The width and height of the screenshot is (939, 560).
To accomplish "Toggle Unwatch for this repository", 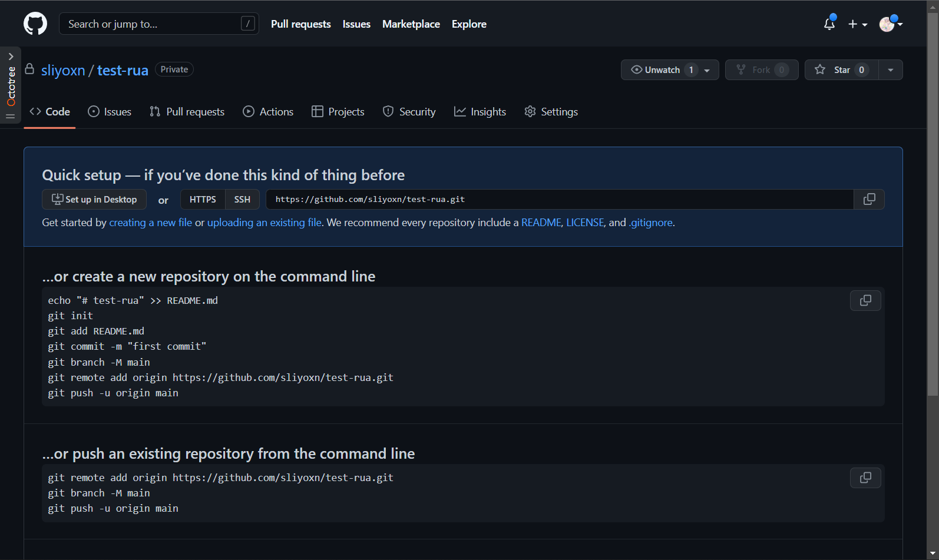I will click(662, 70).
